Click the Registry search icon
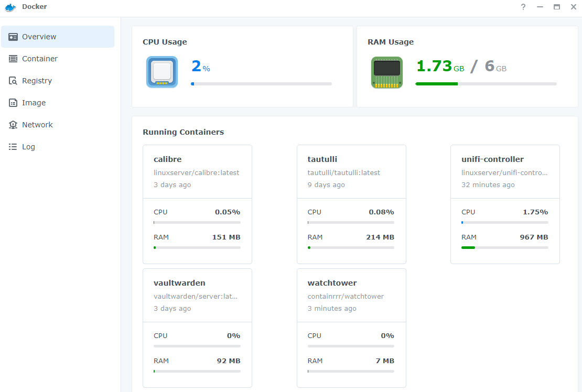The height and width of the screenshot is (392, 582). coord(13,81)
